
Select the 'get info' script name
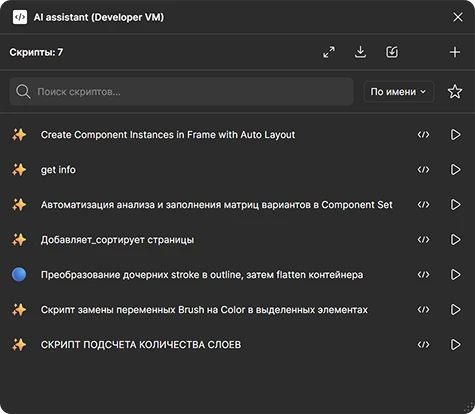coord(58,170)
